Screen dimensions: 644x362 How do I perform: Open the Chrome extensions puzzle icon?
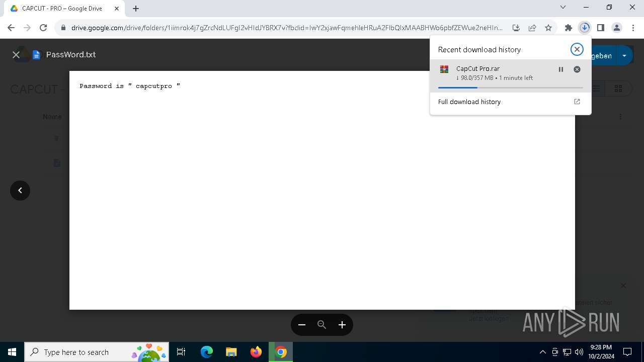click(x=568, y=28)
